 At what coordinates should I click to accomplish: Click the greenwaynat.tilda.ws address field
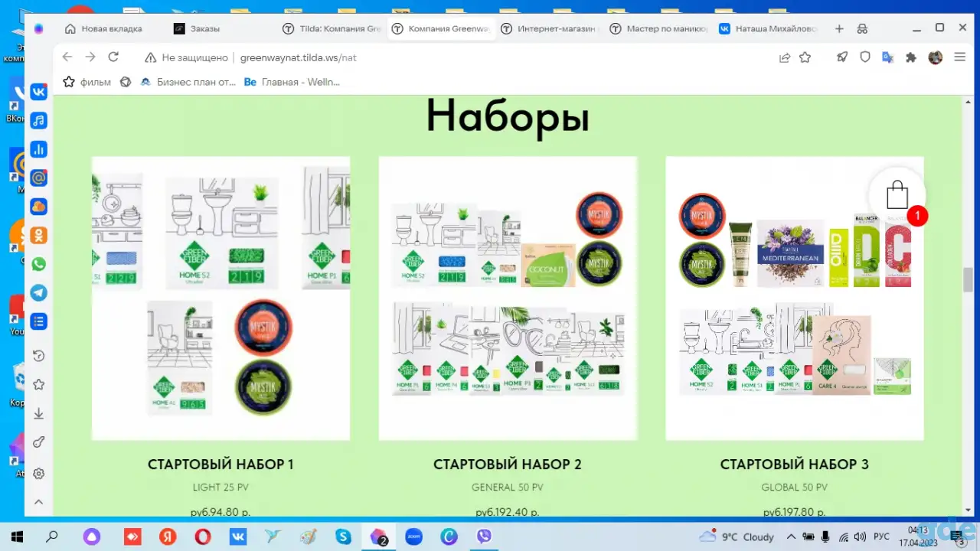pos(298,57)
